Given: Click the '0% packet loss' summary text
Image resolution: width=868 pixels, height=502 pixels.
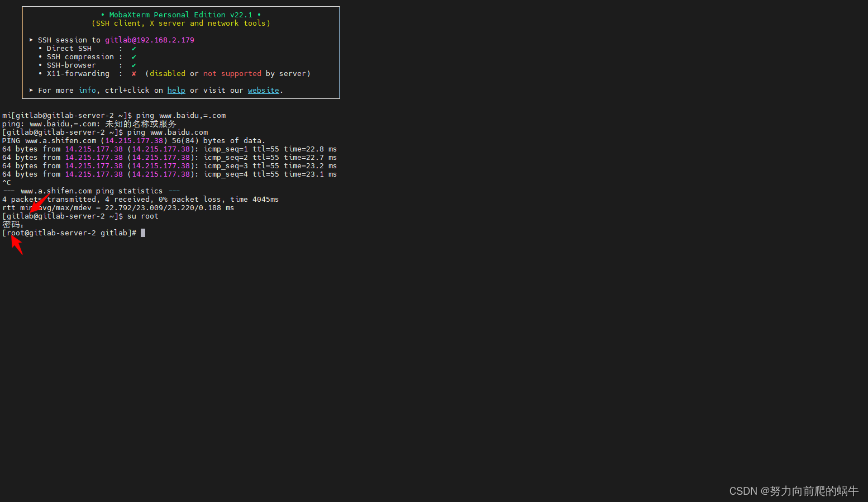Looking at the screenshot, I should (190, 199).
